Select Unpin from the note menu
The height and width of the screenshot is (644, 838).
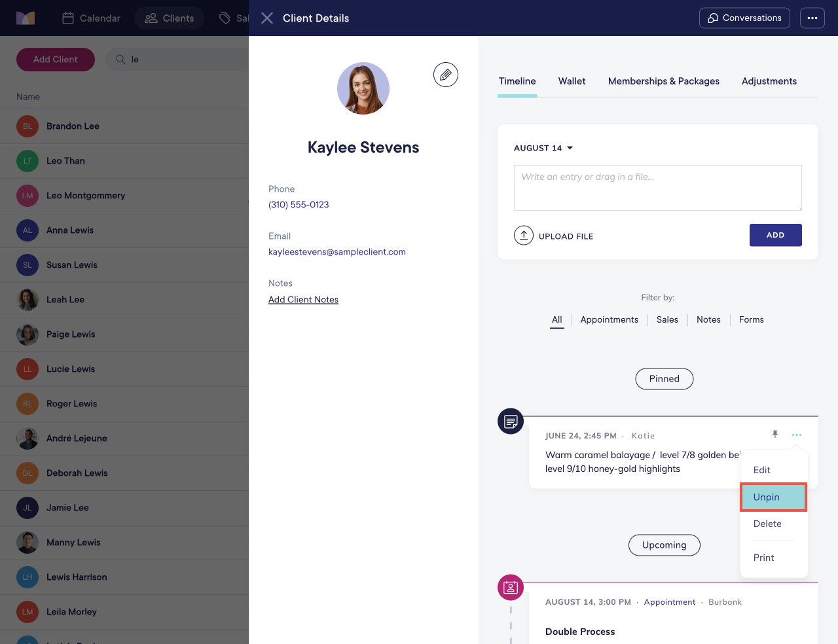(x=774, y=497)
